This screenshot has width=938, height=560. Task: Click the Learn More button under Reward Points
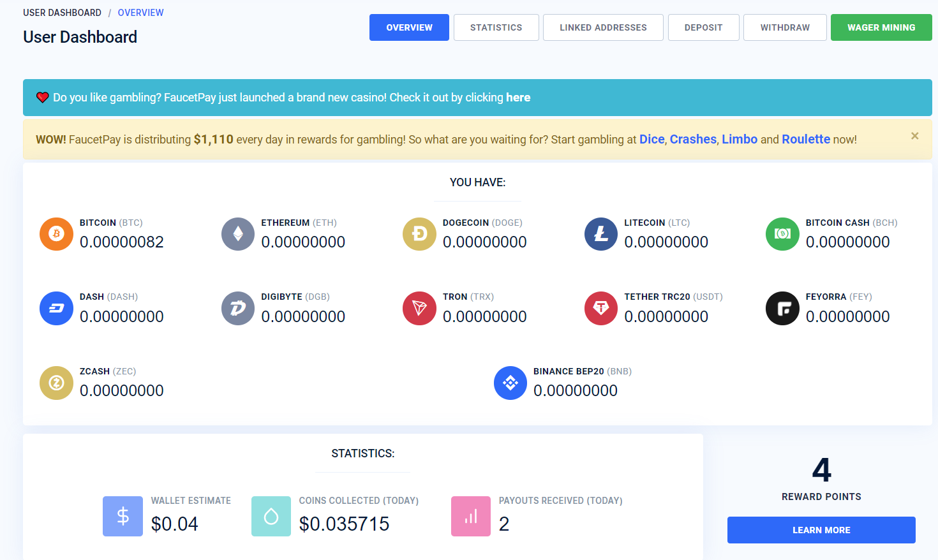[821, 530]
